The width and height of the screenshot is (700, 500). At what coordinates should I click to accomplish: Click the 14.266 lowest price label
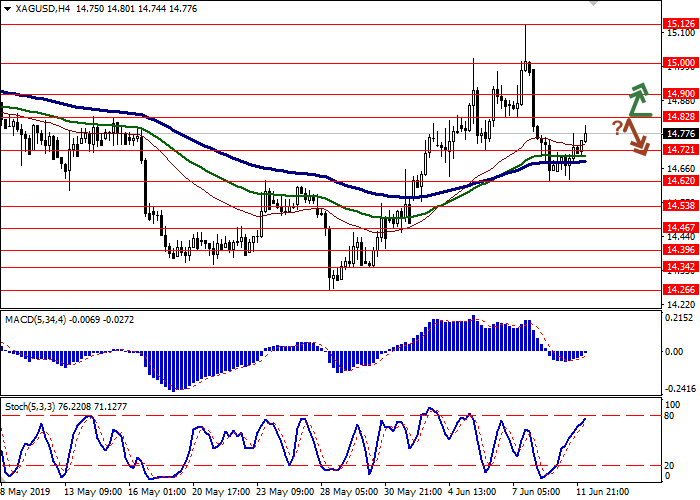pyautogui.click(x=681, y=290)
